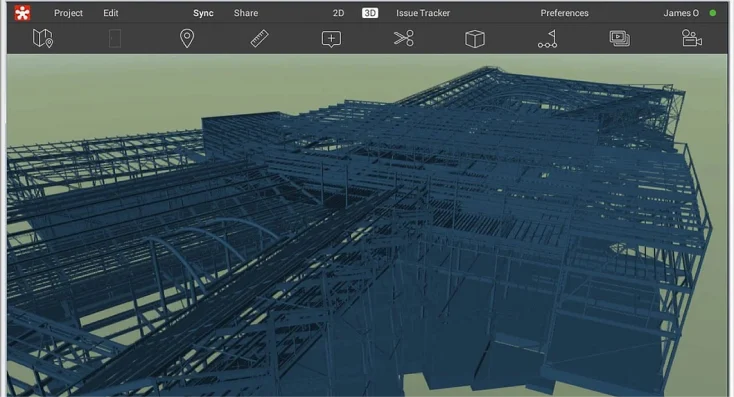The width and height of the screenshot is (734, 397).
Task: Open the map locations tool icon
Action: point(43,38)
